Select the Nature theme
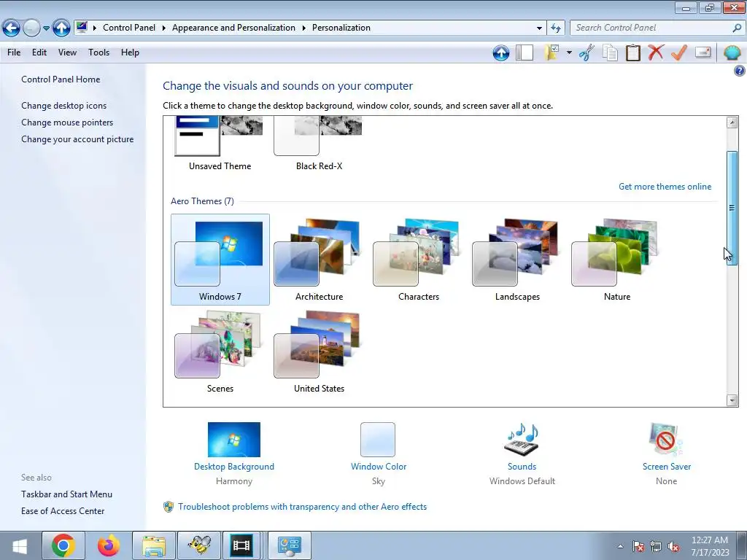 tap(617, 260)
